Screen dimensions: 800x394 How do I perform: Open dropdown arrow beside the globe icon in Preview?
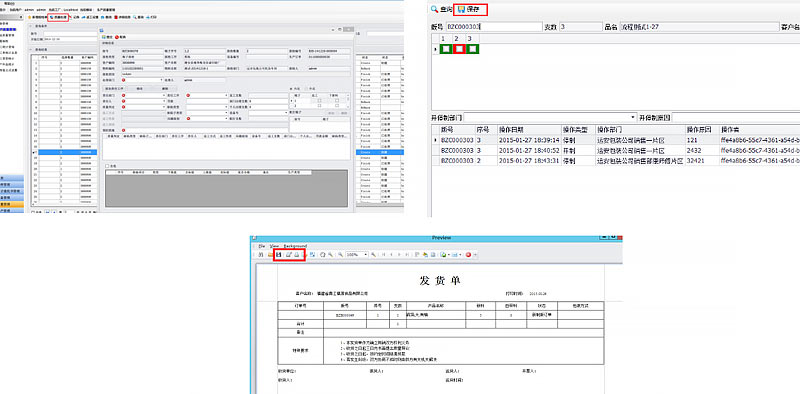tap(448, 255)
